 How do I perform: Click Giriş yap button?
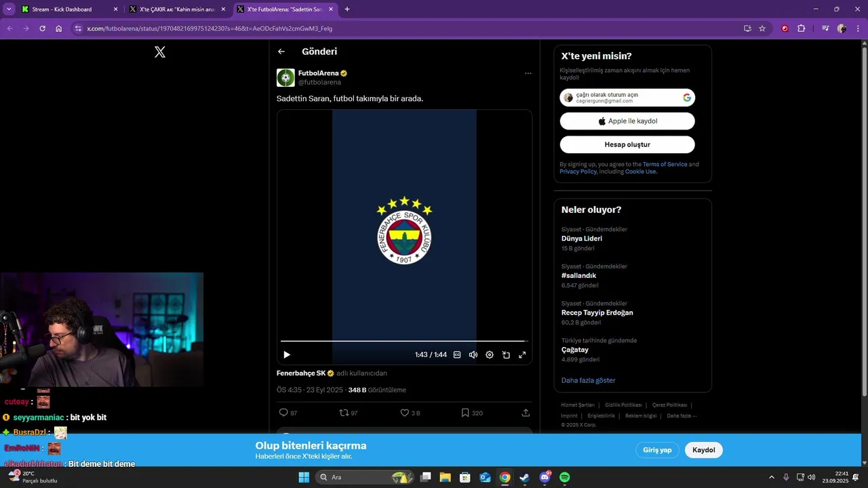657,450
